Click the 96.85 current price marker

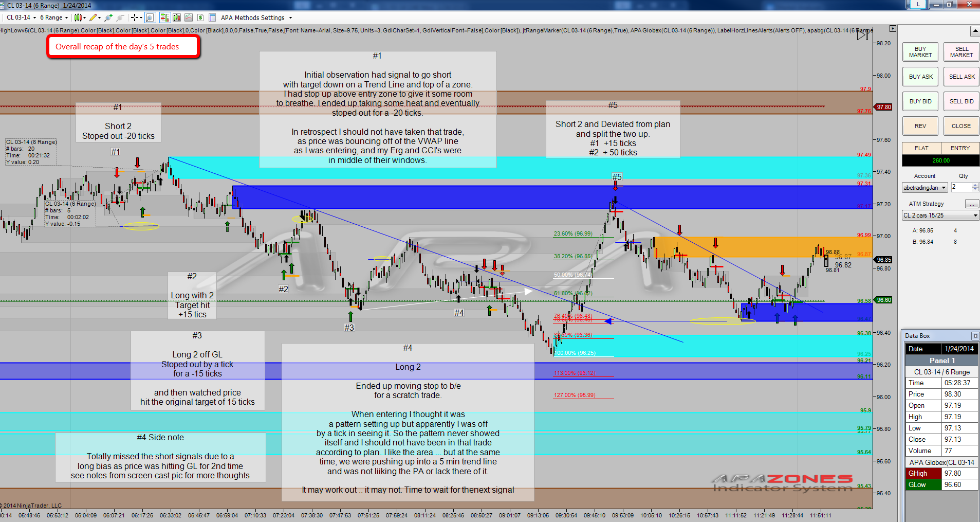[884, 260]
